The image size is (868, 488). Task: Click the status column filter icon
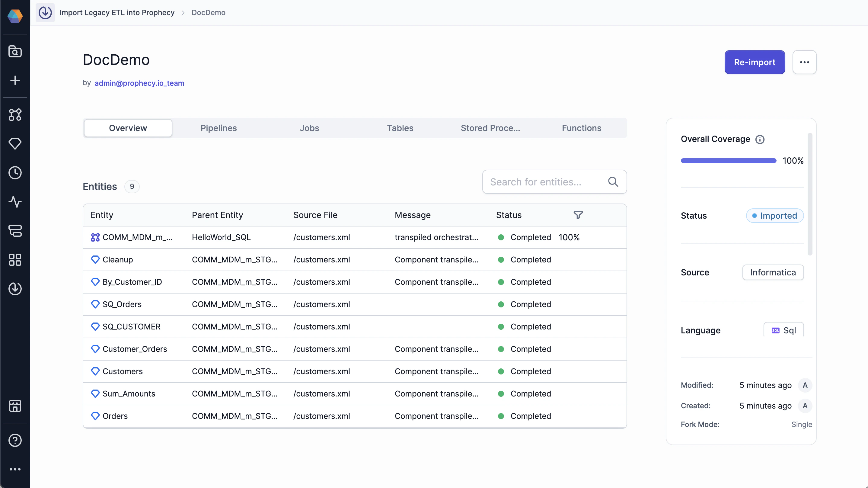pos(578,215)
